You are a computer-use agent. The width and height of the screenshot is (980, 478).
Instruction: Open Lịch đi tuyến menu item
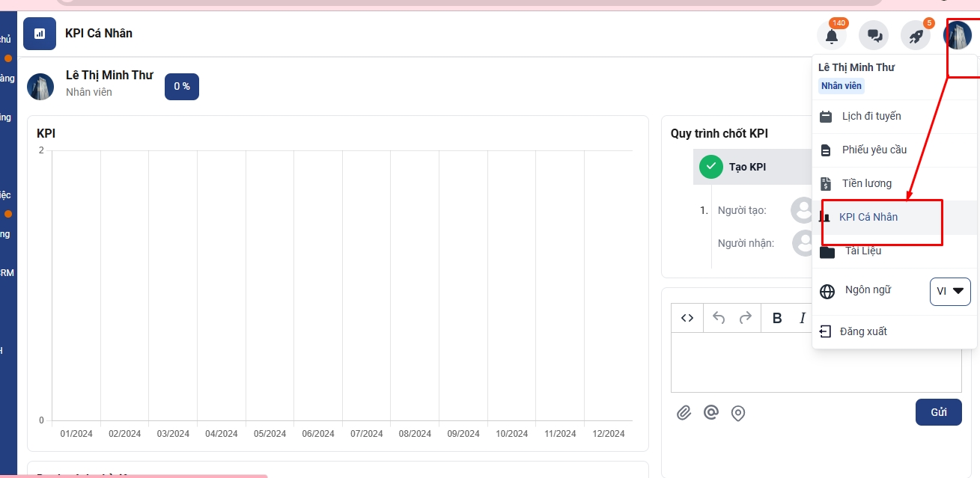point(871,117)
